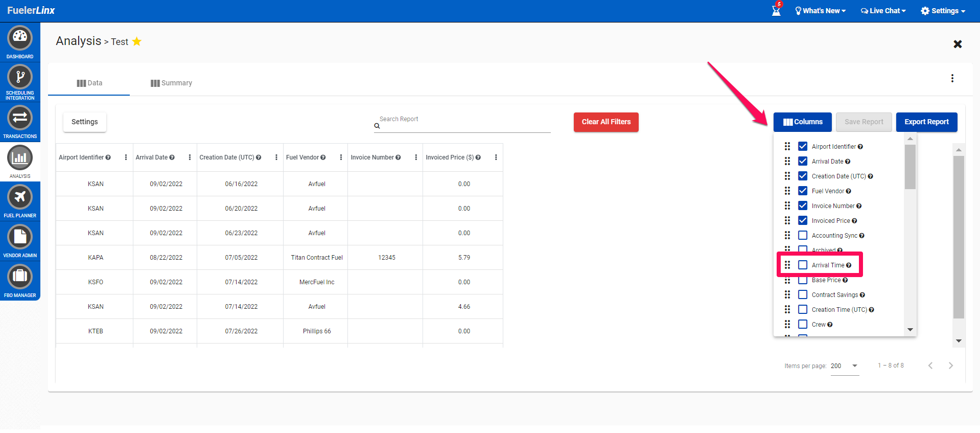Screen dimensions: 980x433
Task: Click the Titan Contract Fuel vendor cell
Action: 317,258
